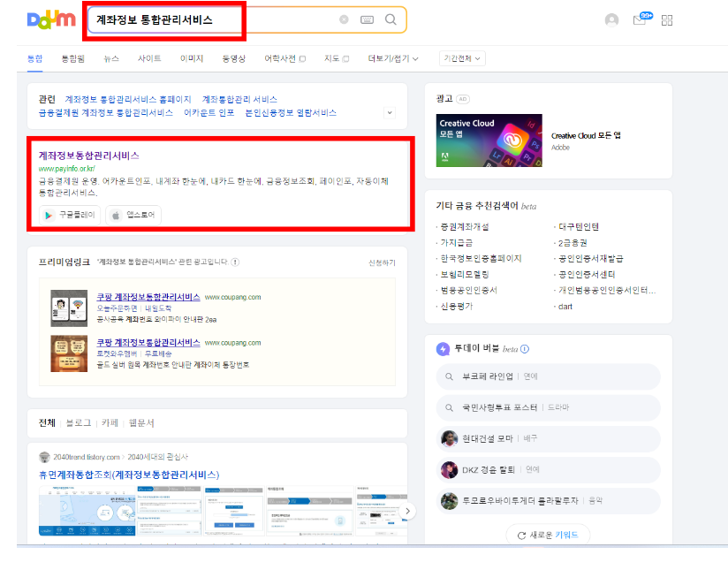Open the user profile icon
Image resolution: width=728 pixels, height=570 pixels.
611,20
